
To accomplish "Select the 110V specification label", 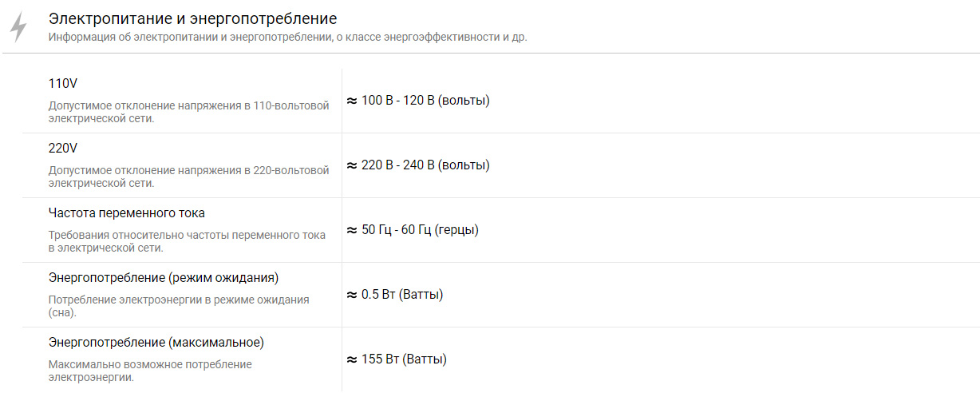I will (x=63, y=84).
